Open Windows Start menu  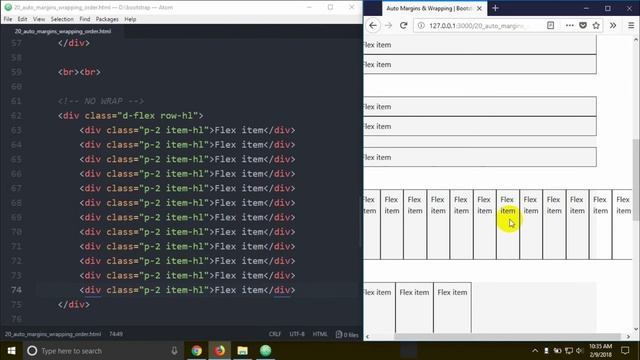(11, 351)
